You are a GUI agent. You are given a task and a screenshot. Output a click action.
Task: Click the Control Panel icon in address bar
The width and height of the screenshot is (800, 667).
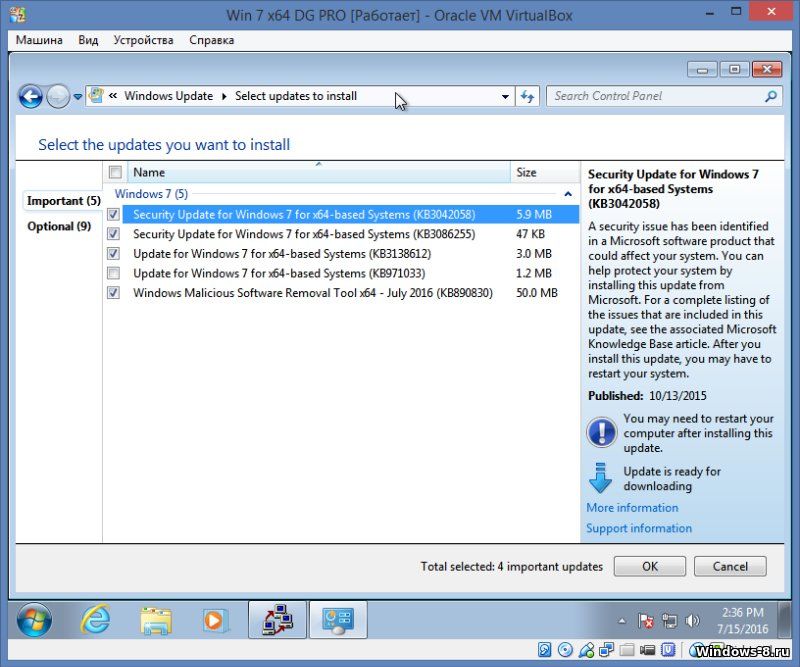click(95, 95)
